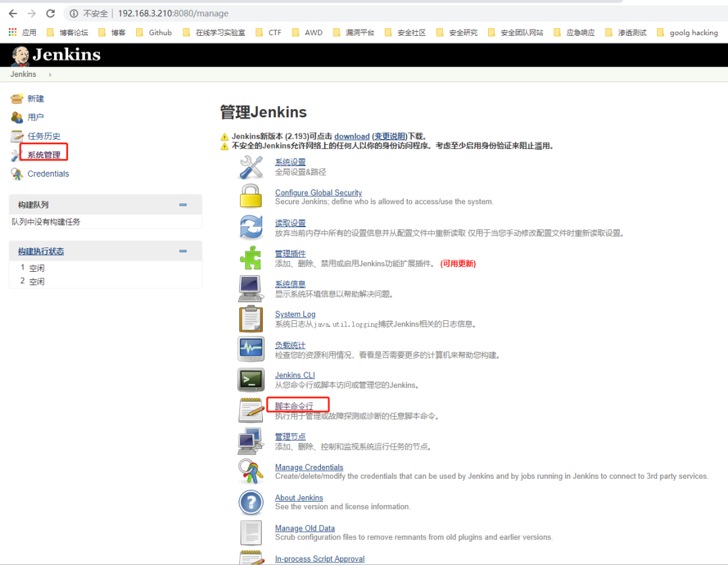Screen dimensions: 728x565
Task: Open the Jenkins CLI link
Action: click(295, 375)
